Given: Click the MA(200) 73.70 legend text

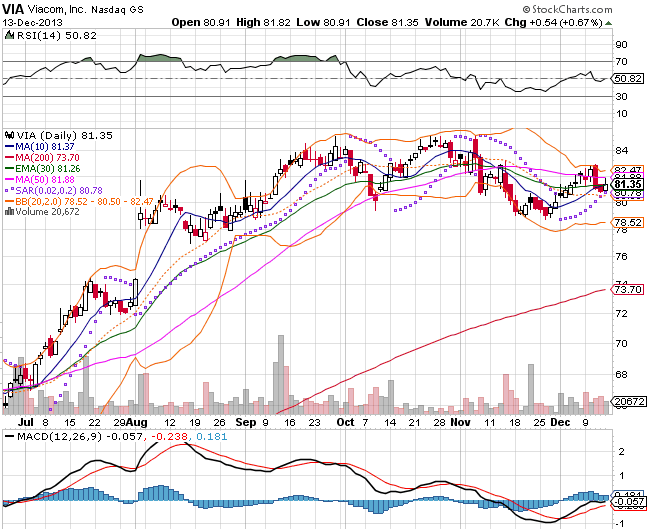Looking at the screenshot, I should coord(47,158).
